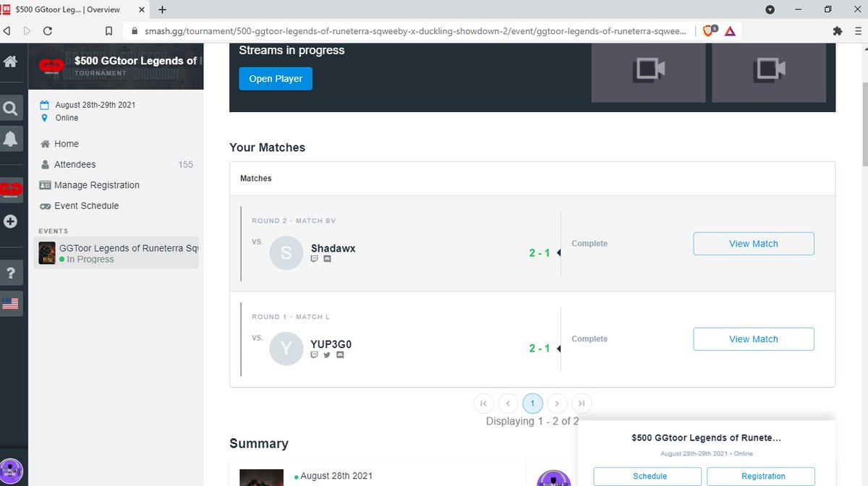Screen dimensions: 868x486
Task: Click the tab profile dropdown circle icon
Action: [x=770, y=9]
